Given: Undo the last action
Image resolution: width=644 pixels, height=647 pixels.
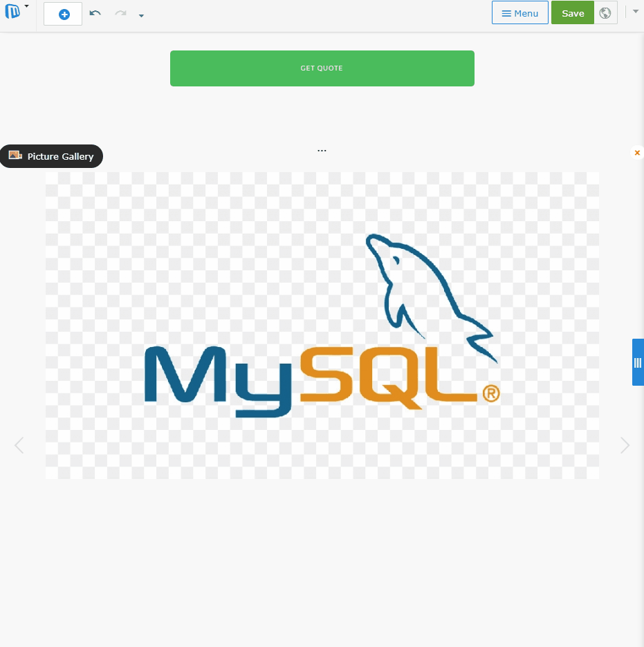Looking at the screenshot, I should [95, 14].
